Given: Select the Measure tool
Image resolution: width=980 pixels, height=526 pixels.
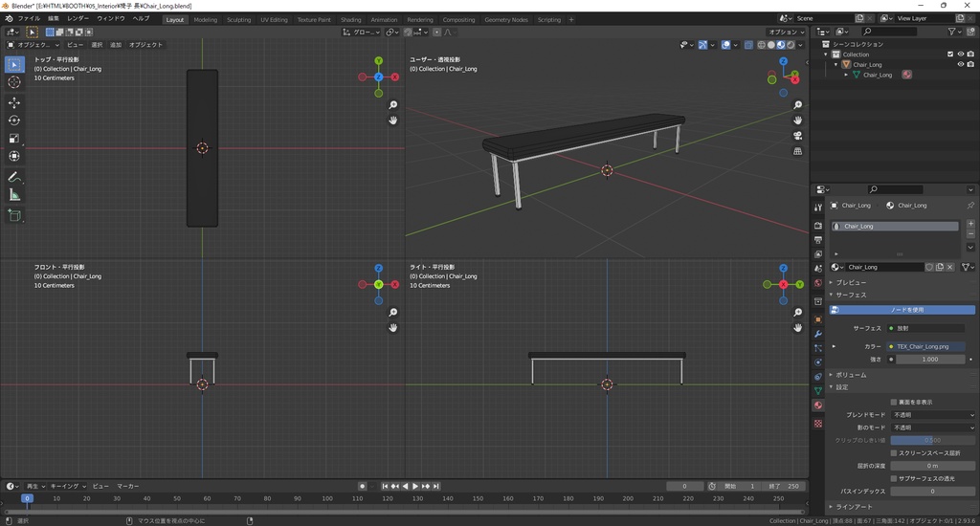Looking at the screenshot, I should click(14, 195).
